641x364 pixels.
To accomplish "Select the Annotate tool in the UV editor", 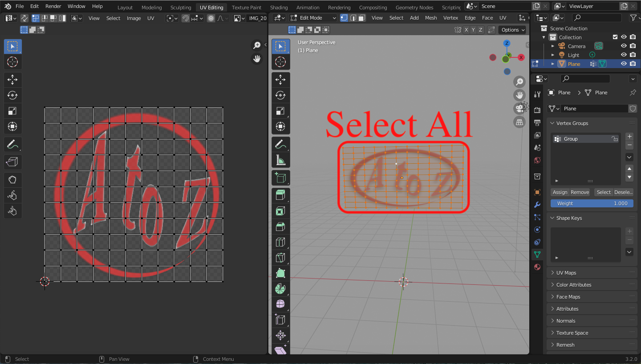I will [x=12, y=145].
